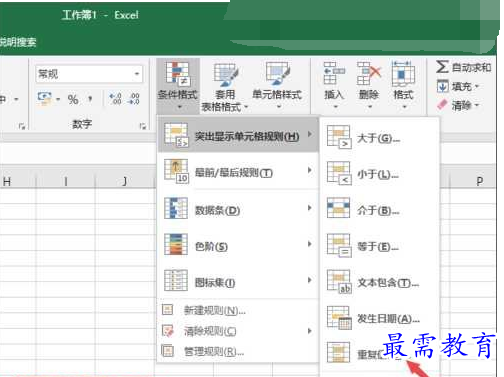Click Format as Table (套用表格格式) icon
Viewport: 504px width, 377px height.
[225, 76]
